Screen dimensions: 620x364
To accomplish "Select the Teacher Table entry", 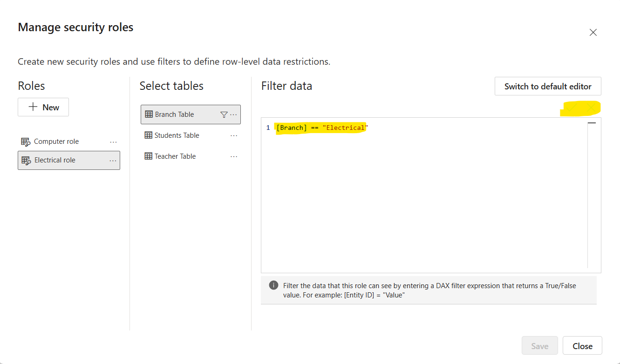I will point(175,156).
